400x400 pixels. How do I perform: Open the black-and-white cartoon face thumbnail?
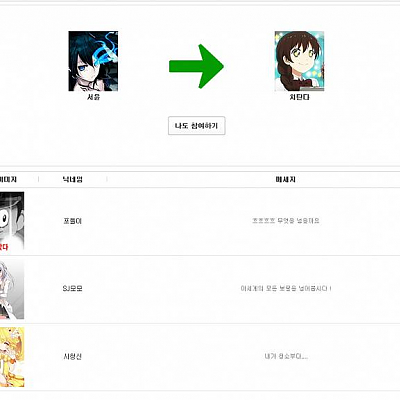12,221
